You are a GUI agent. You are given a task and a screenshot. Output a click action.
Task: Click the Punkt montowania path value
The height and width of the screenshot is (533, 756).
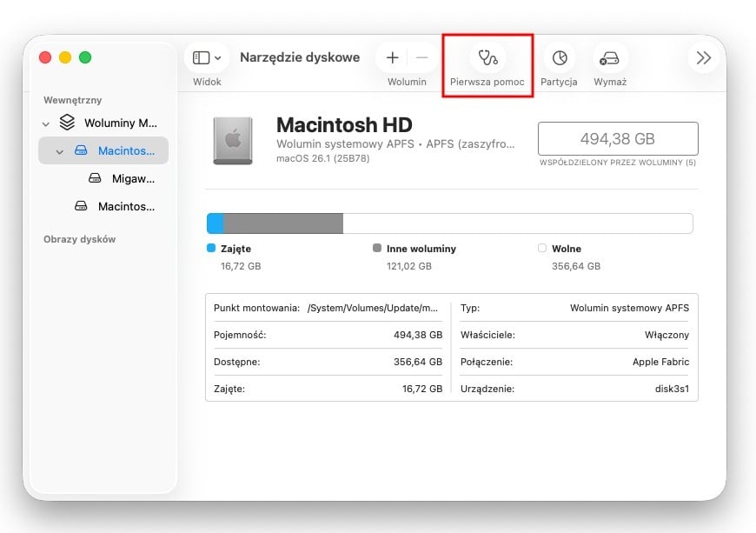(373, 308)
